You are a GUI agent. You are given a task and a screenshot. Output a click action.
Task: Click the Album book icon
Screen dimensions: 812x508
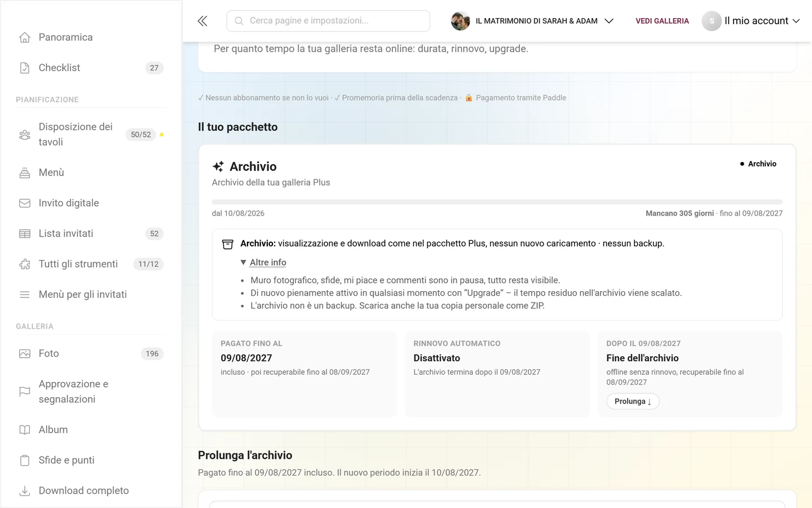(25, 430)
